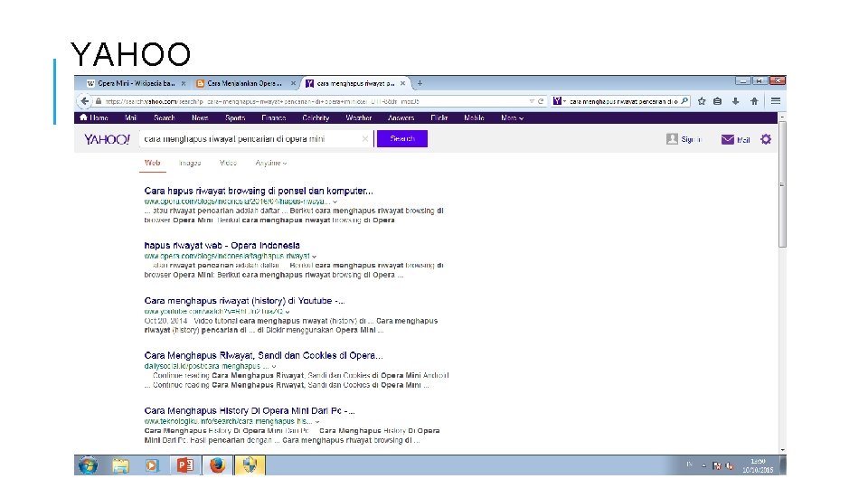Click the Firefox back arrow button
This screenshot has width=868, height=488.
click(84, 101)
